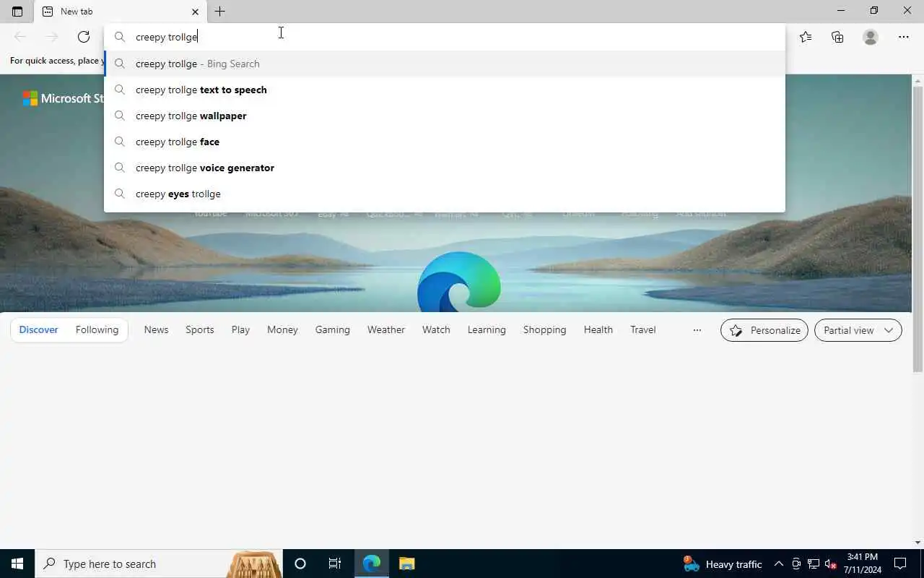Open a new tab with plus button

coord(219,12)
